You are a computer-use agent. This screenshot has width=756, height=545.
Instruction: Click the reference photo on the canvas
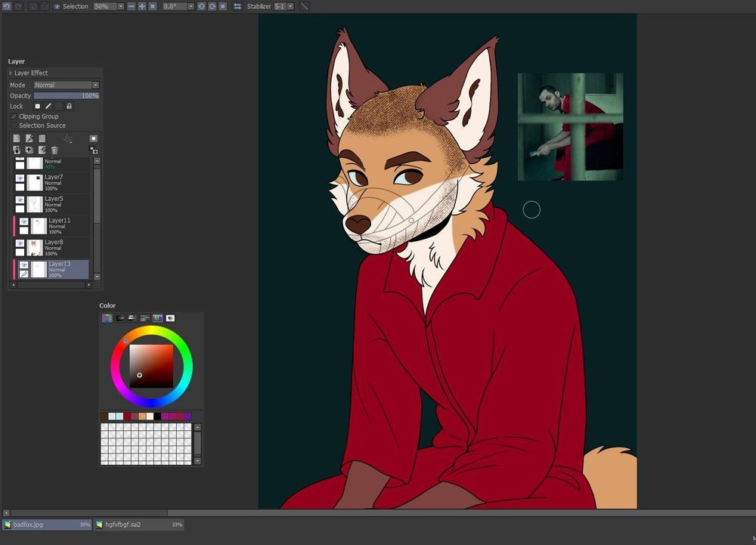click(570, 127)
